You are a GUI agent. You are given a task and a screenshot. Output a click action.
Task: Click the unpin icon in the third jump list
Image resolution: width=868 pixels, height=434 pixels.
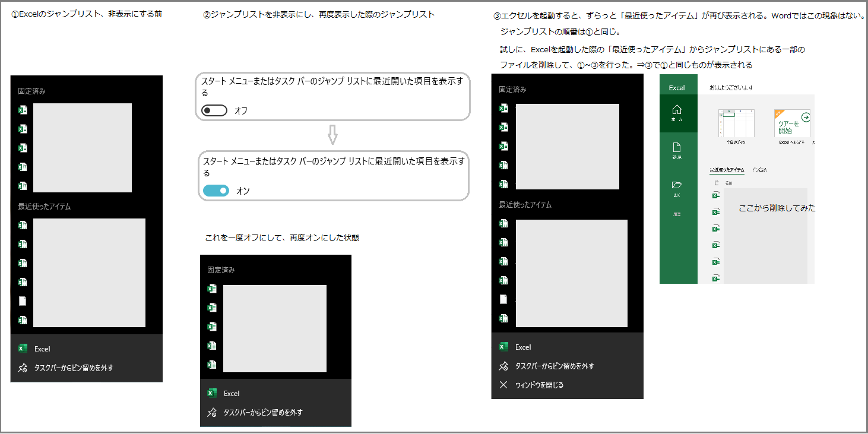(x=503, y=366)
